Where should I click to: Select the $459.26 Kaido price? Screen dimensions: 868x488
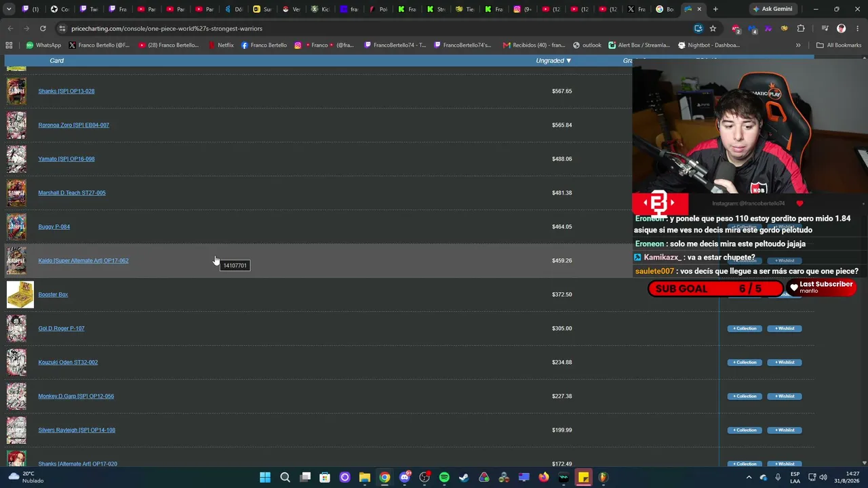(561, 260)
